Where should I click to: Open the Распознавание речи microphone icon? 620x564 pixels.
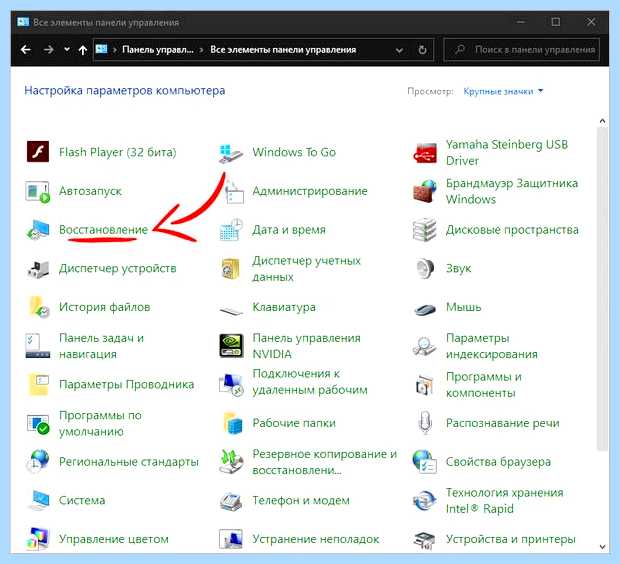coord(425,422)
